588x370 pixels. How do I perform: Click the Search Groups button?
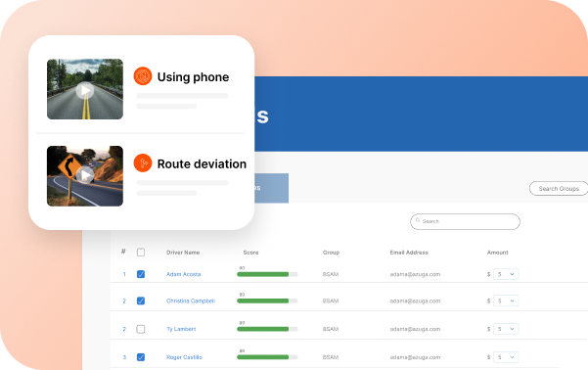tap(559, 188)
